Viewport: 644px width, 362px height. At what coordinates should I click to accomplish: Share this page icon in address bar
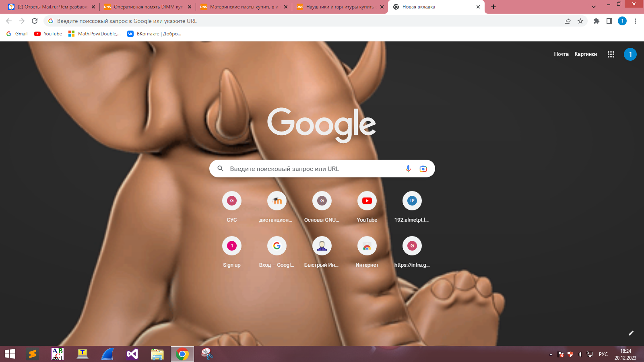tap(568, 21)
